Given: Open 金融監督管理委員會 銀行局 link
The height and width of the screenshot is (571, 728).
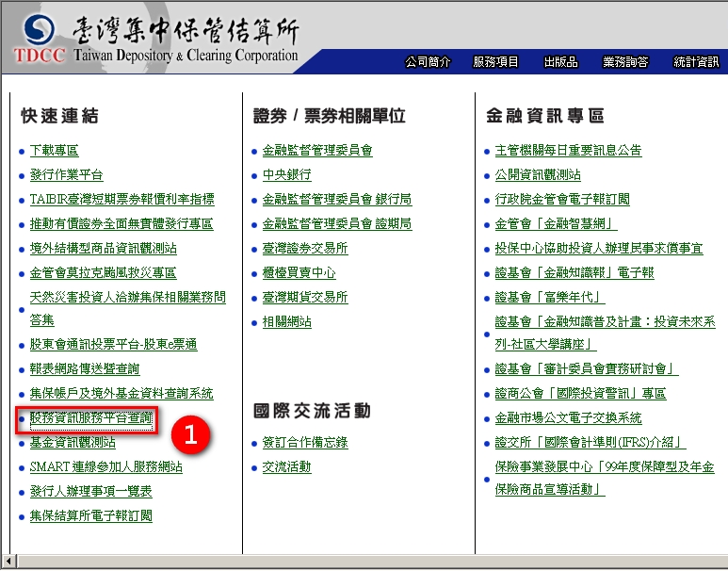Looking at the screenshot, I should click(337, 200).
